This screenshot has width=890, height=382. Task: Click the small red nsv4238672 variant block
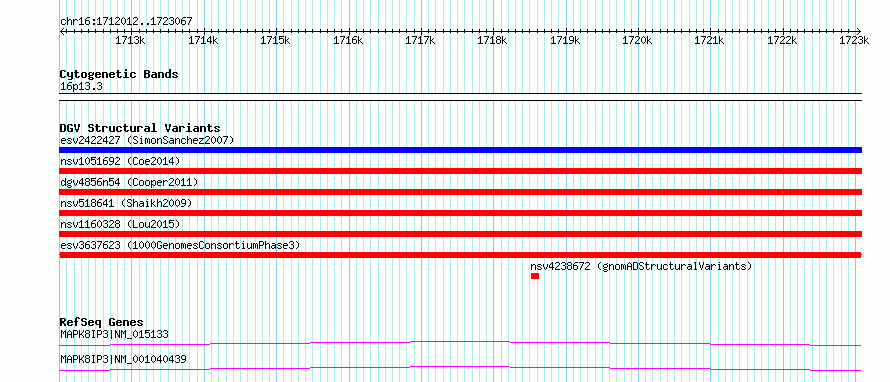[535, 276]
